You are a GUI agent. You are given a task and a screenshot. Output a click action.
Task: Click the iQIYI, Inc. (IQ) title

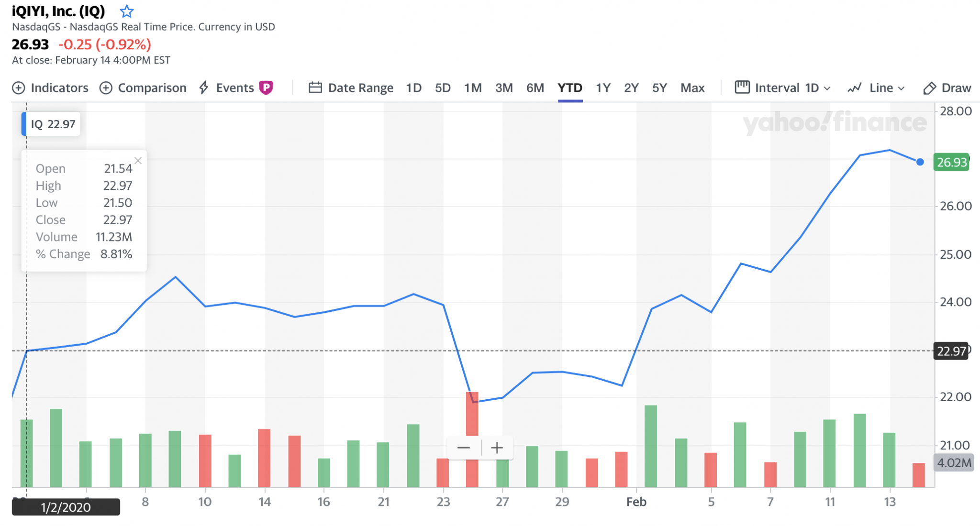58,11
